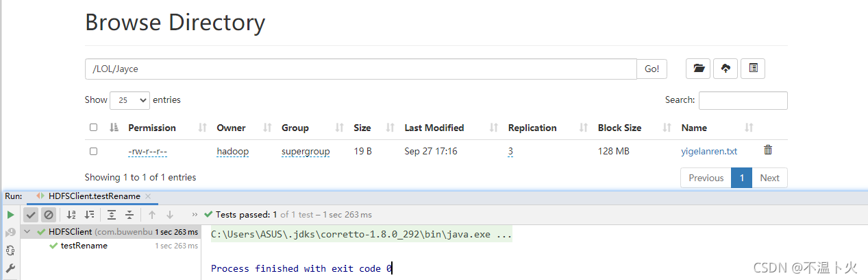Expand all test results icon
The image size is (868, 280).
coord(112,215)
